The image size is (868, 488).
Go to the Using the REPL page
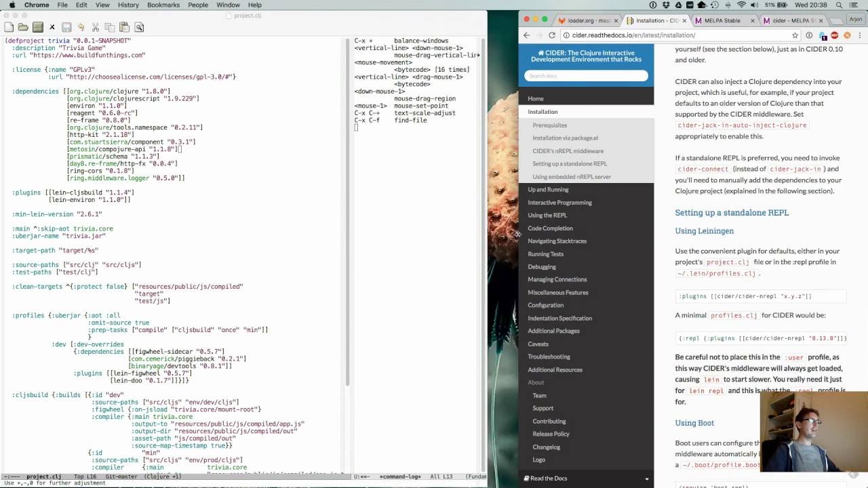click(547, 216)
